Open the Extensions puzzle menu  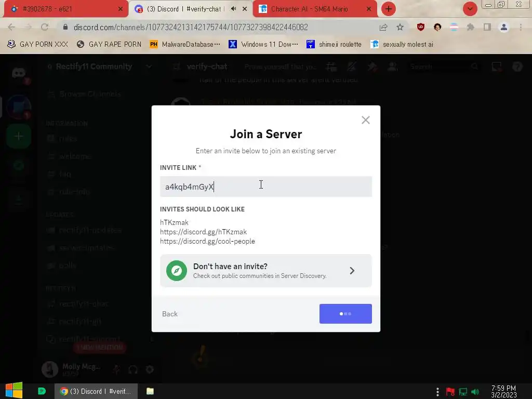(x=470, y=27)
